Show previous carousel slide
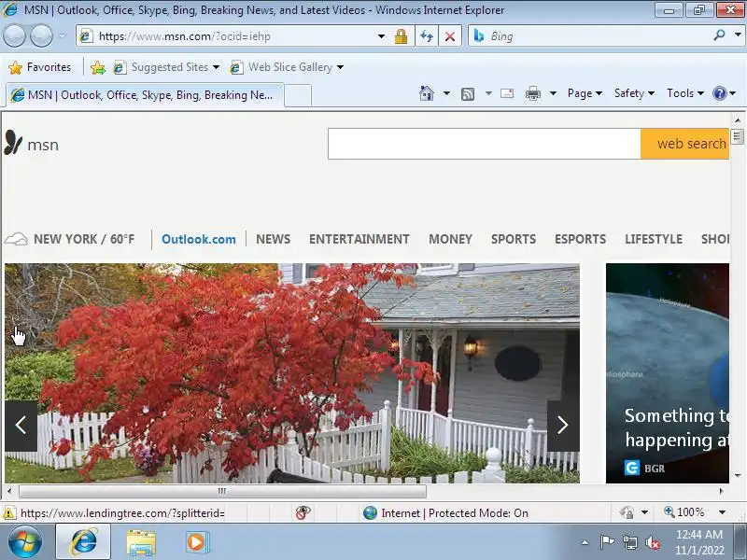Image resolution: width=747 pixels, height=560 pixels. [21, 426]
